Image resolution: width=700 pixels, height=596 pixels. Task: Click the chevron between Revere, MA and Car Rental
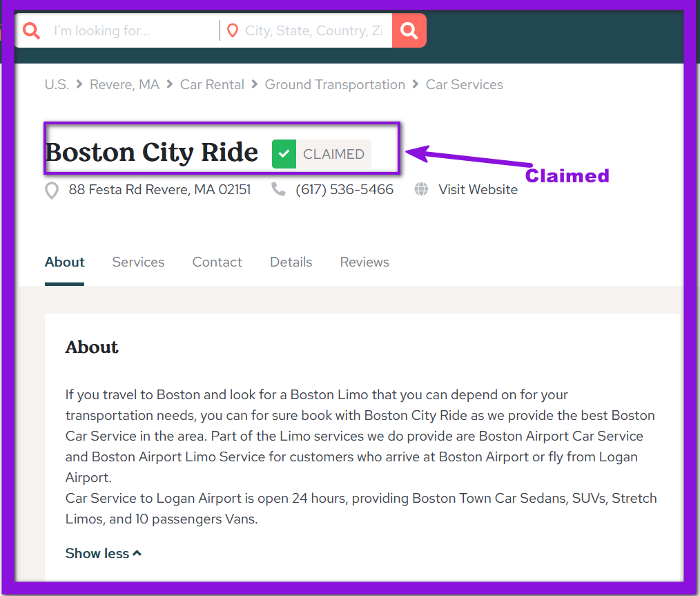tap(170, 84)
